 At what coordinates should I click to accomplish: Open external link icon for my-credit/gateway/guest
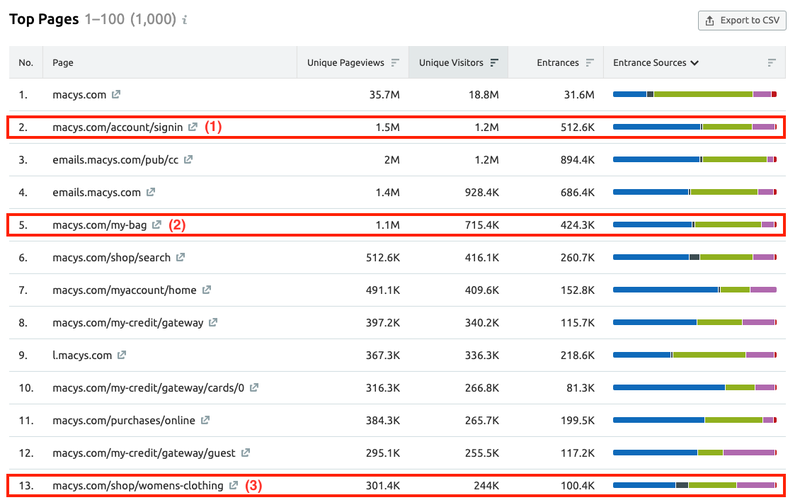[x=245, y=453]
